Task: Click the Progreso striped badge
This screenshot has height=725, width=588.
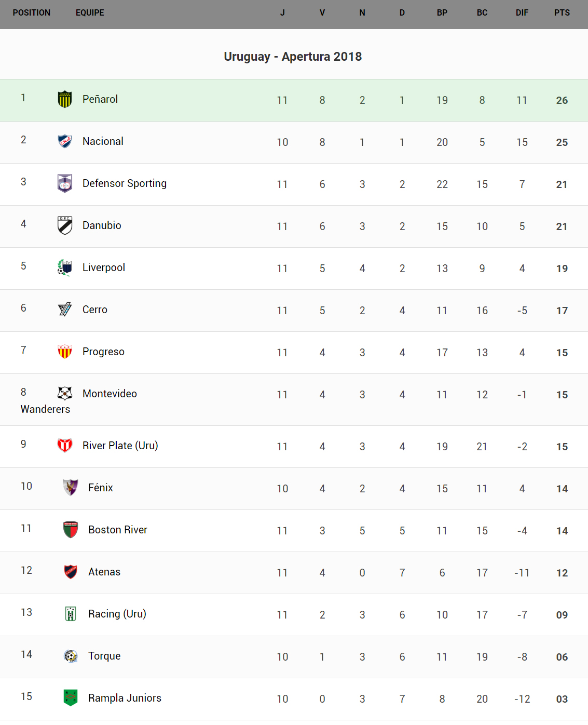Action: tap(65, 352)
